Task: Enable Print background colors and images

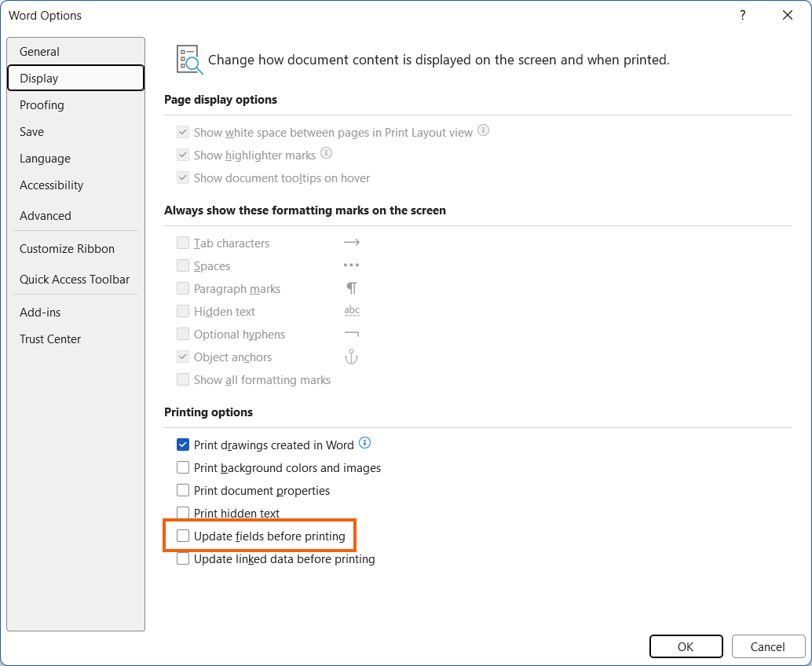Action: [x=183, y=467]
